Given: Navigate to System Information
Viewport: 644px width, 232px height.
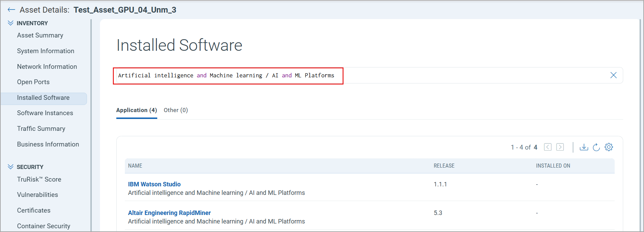Looking at the screenshot, I should pyautogui.click(x=45, y=51).
